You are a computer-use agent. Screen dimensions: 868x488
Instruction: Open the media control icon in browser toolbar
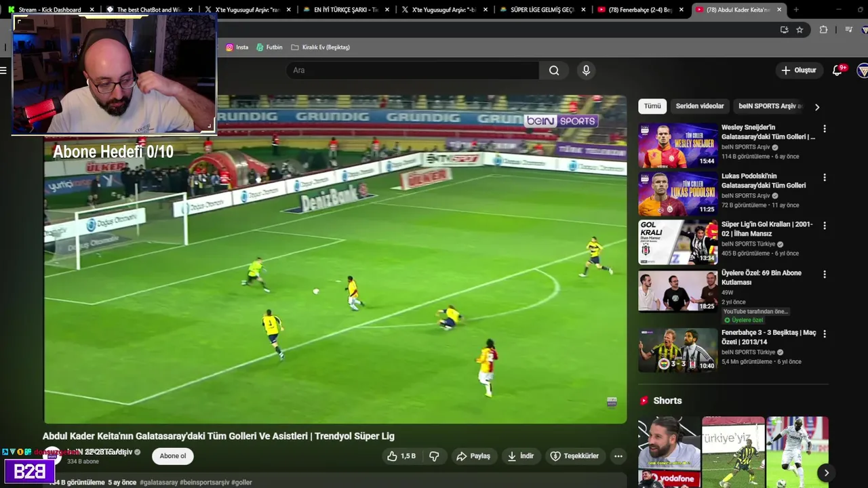849,30
